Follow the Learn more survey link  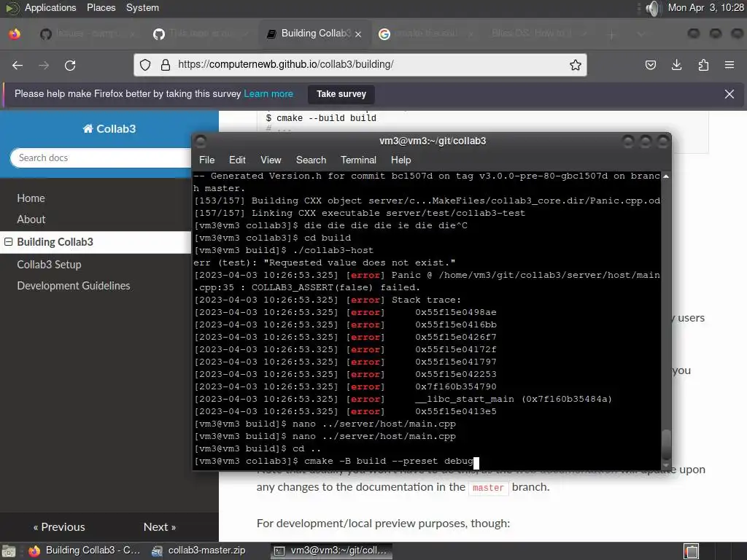(268, 94)
